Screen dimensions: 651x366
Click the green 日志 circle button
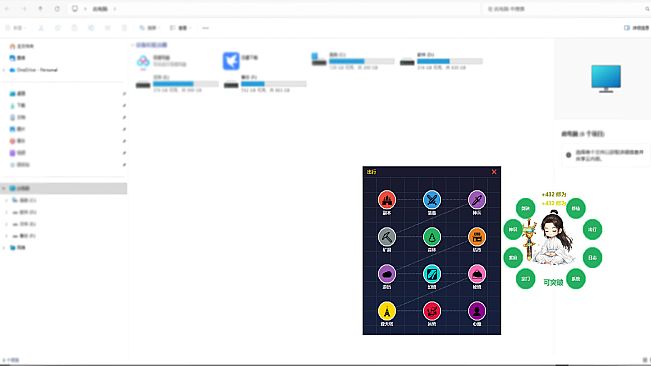point(592,258)
